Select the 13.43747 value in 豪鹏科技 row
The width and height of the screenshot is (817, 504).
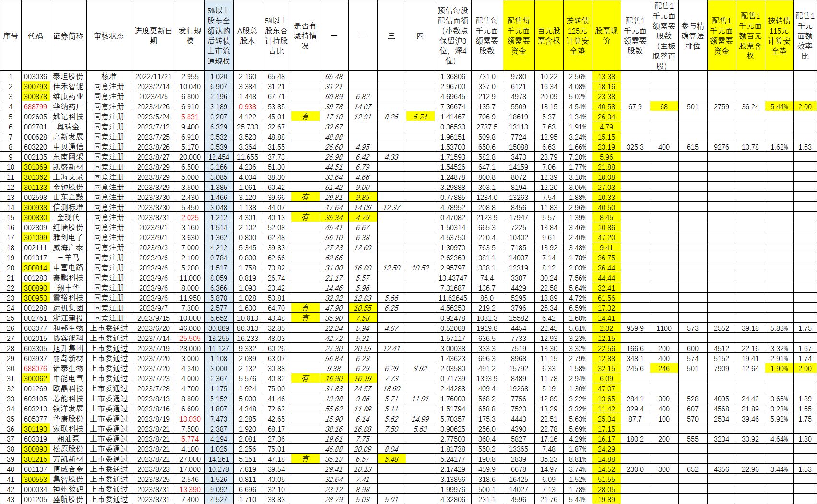click(x=453, y=278)
